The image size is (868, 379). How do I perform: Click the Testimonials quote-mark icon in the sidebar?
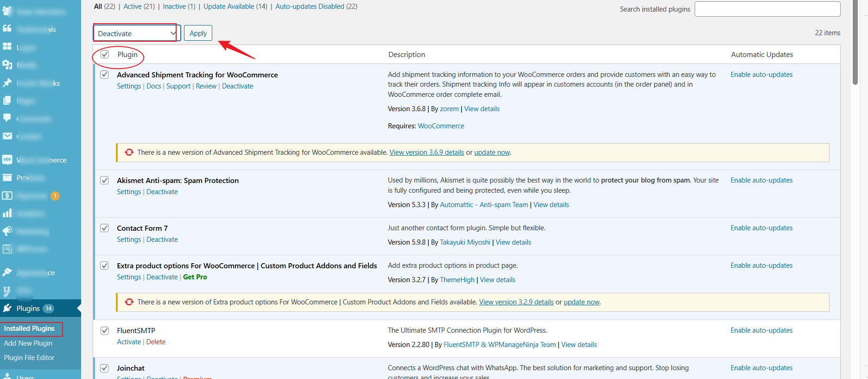coord(7,29)
